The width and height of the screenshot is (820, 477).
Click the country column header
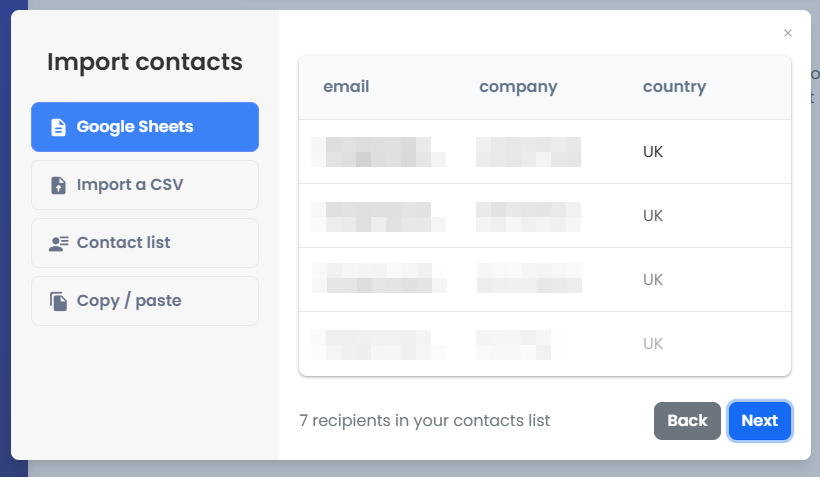[x=674, y=87]
